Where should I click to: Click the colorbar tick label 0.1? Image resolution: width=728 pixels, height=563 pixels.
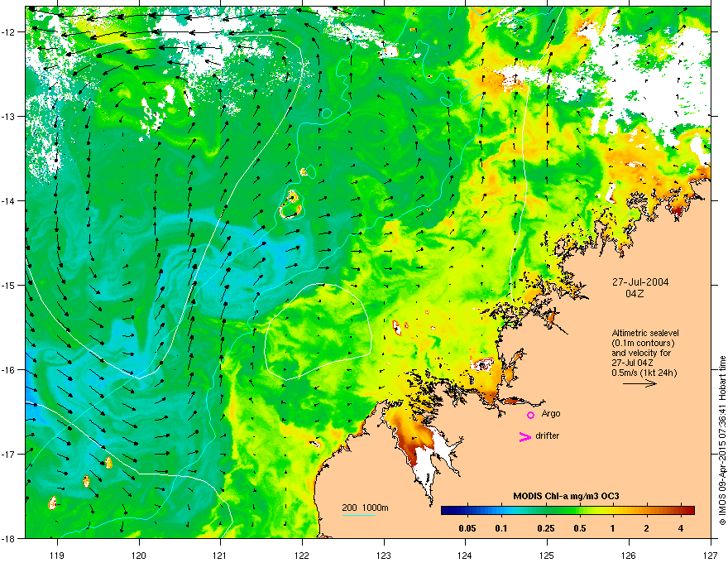coord(501,528)
